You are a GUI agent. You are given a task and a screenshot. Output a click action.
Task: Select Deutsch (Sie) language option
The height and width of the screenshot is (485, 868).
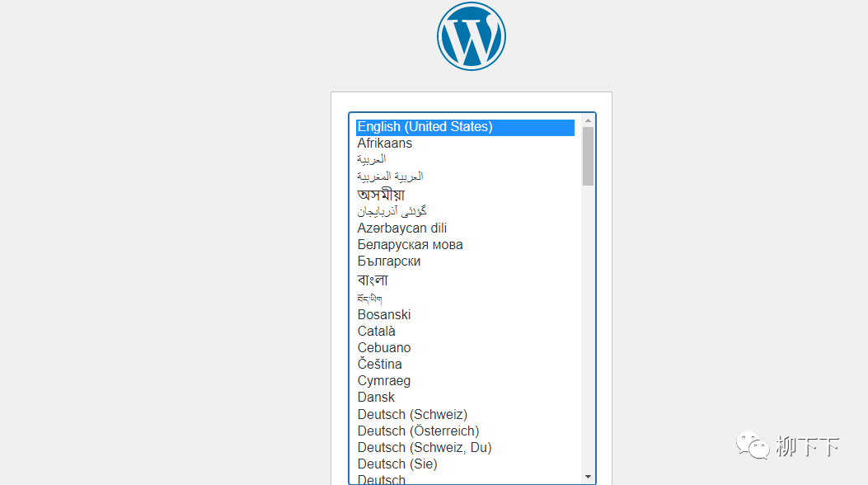coord(397,464)
